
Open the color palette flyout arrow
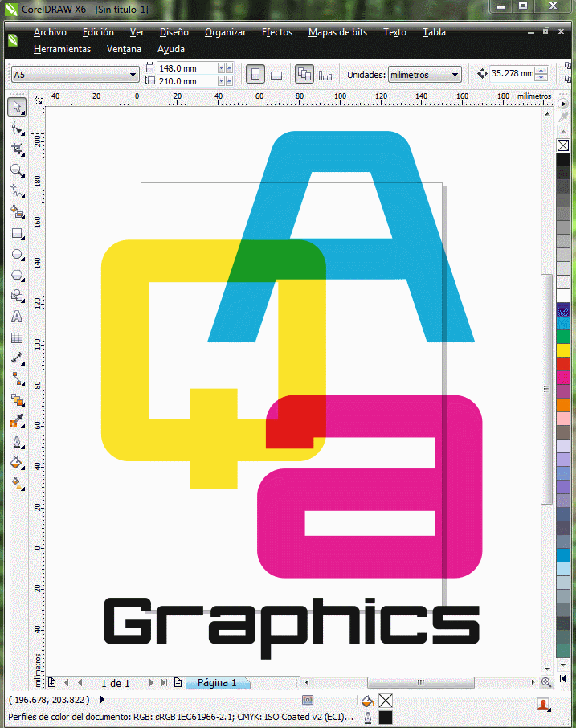562,104
